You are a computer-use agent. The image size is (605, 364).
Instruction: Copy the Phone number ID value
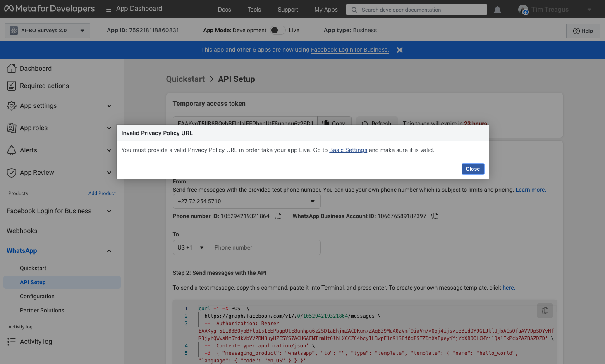[278, 216]
